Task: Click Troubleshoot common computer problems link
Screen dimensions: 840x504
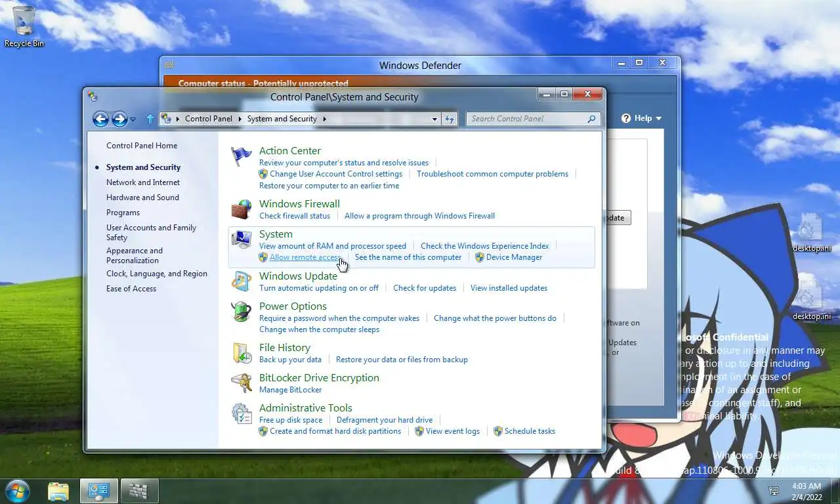Action: [493, 174]
